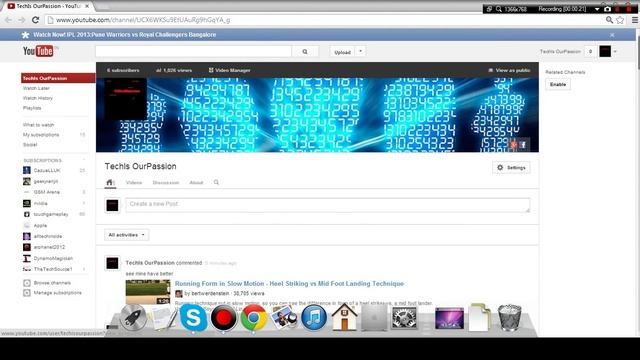Open Video Manager
The height and width of the screenshot is (360, 640).
click(x=229, y=70)
